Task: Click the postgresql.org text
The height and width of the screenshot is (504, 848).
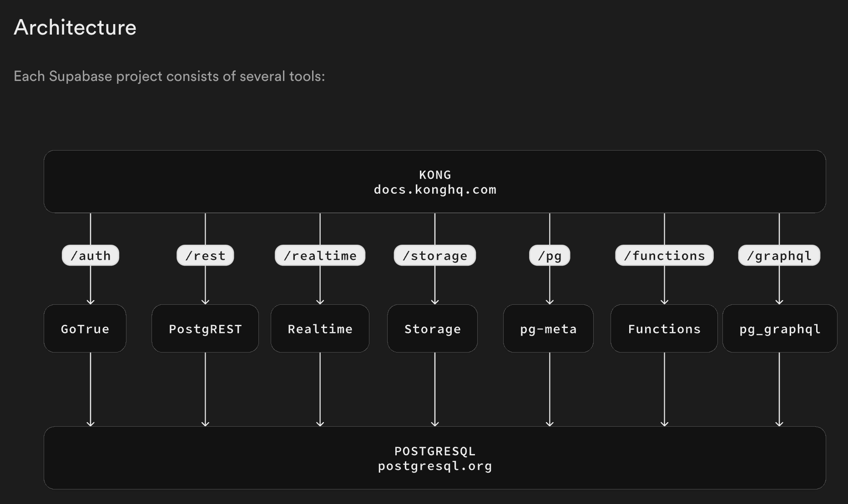Action: pyautogui.click(x=435, y=466)
